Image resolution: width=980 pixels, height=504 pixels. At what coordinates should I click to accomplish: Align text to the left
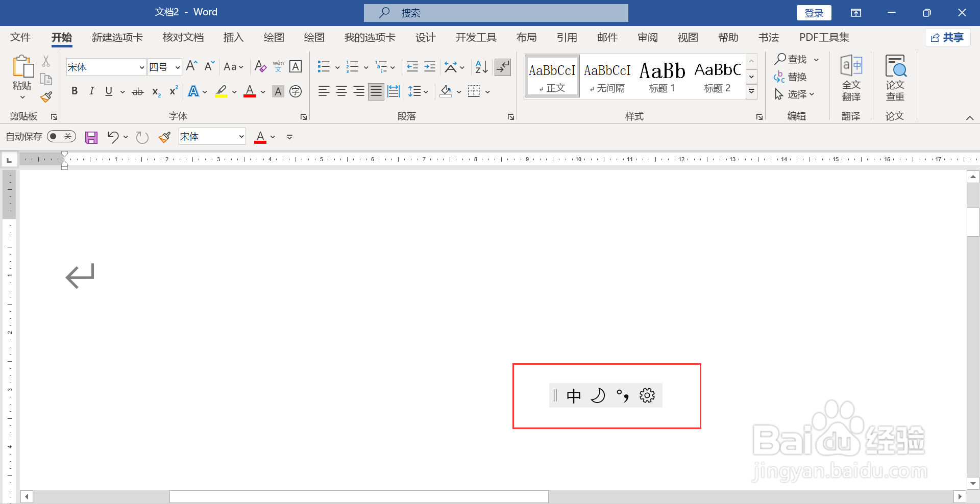tap(324, 91)
